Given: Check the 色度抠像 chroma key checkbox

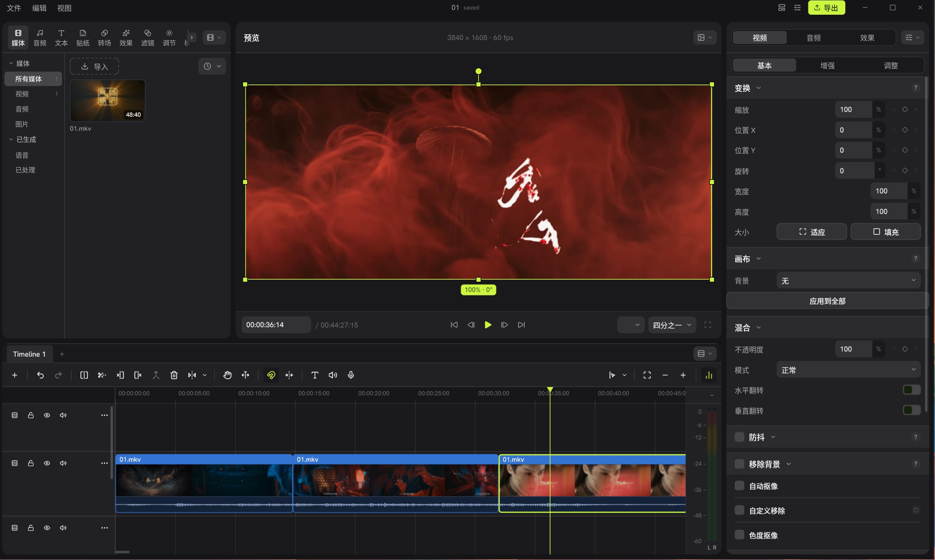Looking at the screenshot, I should 739,535.
